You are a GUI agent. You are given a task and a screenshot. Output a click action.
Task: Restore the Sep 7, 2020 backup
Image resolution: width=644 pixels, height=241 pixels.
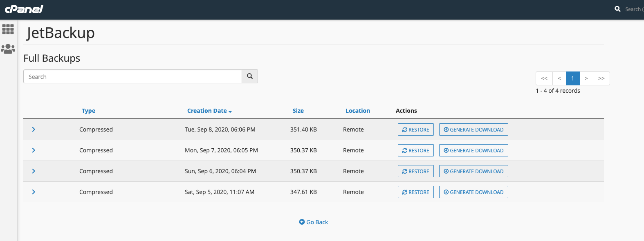tap(416, 150)
